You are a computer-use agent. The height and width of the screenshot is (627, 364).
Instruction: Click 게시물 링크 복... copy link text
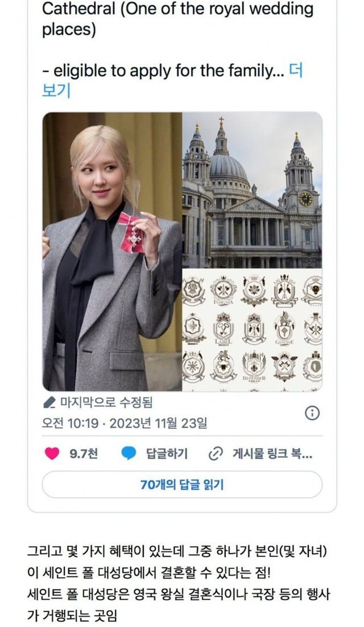(x=272, y=454)
